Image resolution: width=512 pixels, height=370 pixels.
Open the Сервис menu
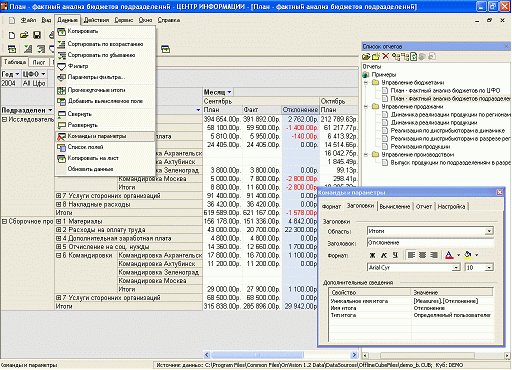coord(124,20)
